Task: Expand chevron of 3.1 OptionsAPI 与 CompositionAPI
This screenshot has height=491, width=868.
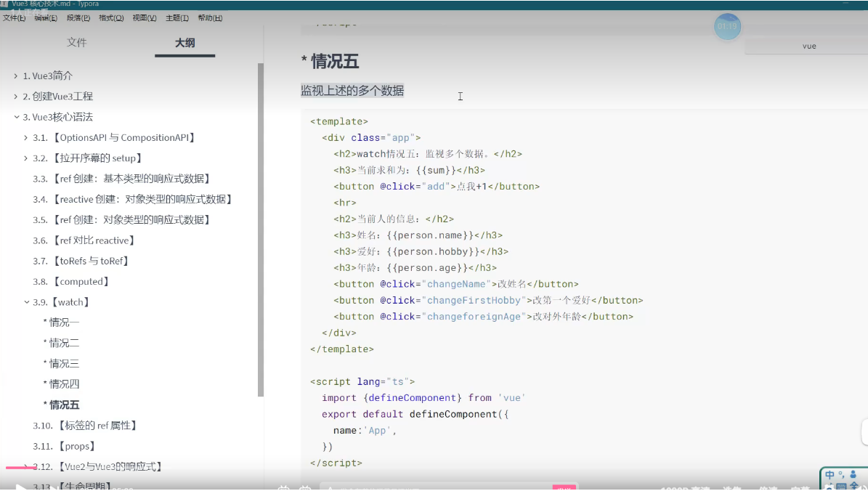Action: coord(26,137)
